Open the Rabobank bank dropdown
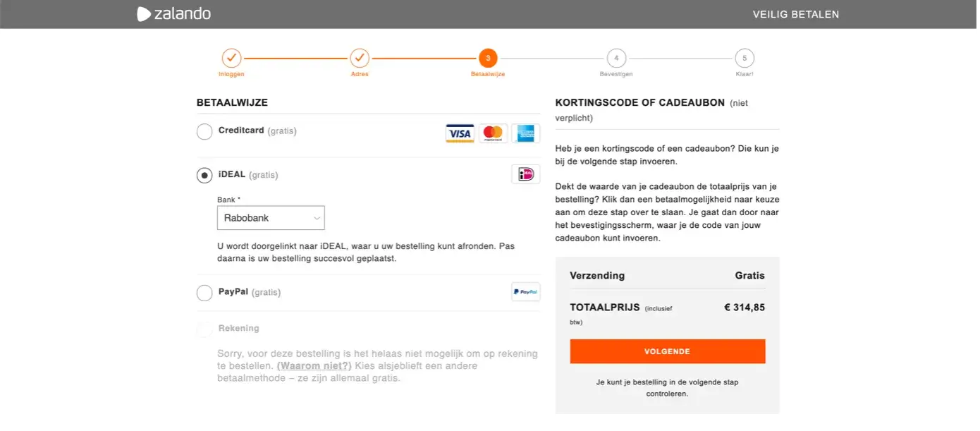The width and height of the screenshot is (980, 431). pyautogui.click(x=270, y=218)
